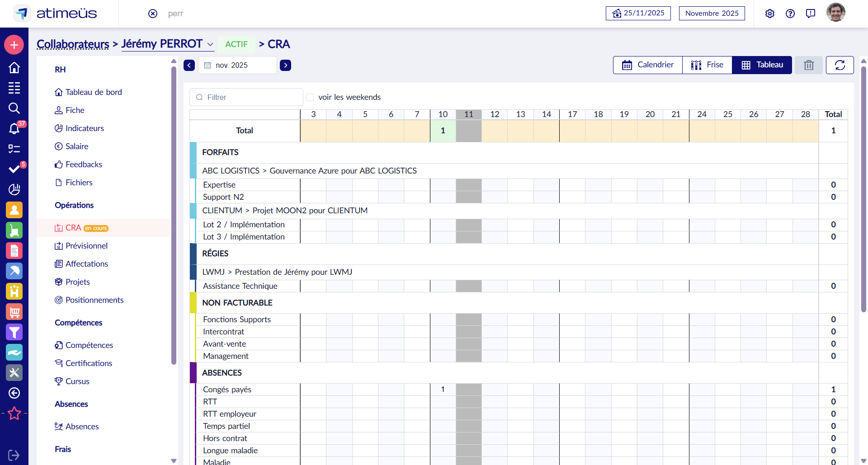The image size is (868, 465).
Task: Click the 'Assistance Technique' row label
Action: (x=240, y=286)
